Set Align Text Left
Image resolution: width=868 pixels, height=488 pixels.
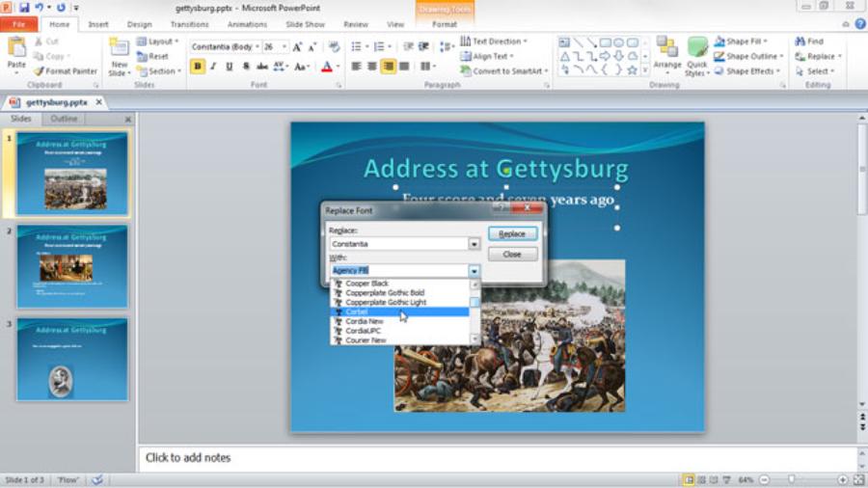[x=356, y=67]
